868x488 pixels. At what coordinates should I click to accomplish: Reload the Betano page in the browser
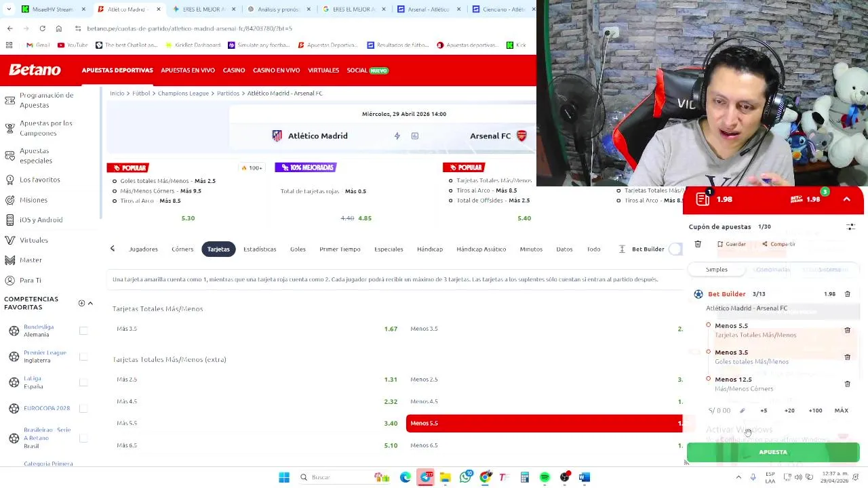[x=42, y=28]
